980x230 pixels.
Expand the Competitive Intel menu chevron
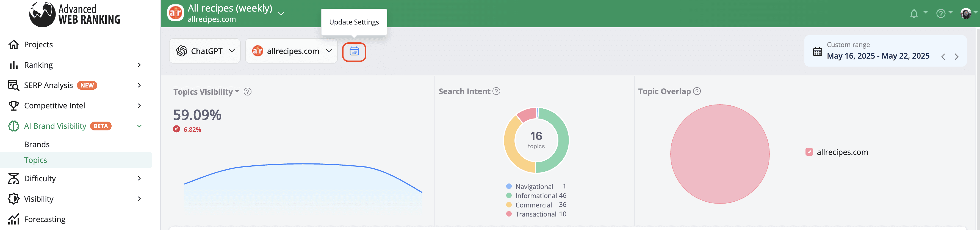coord(139,105)
